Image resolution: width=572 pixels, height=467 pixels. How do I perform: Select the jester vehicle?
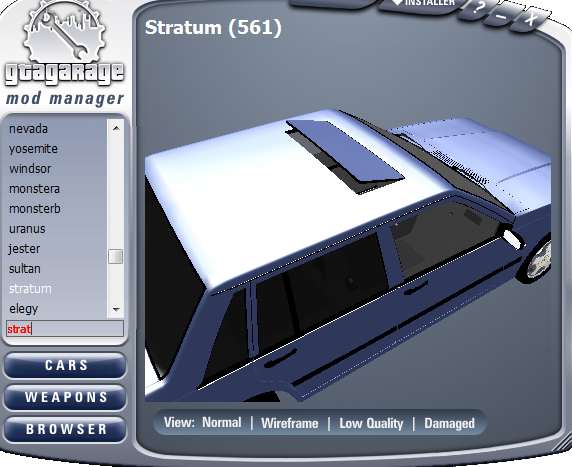(x=24, y=249)
